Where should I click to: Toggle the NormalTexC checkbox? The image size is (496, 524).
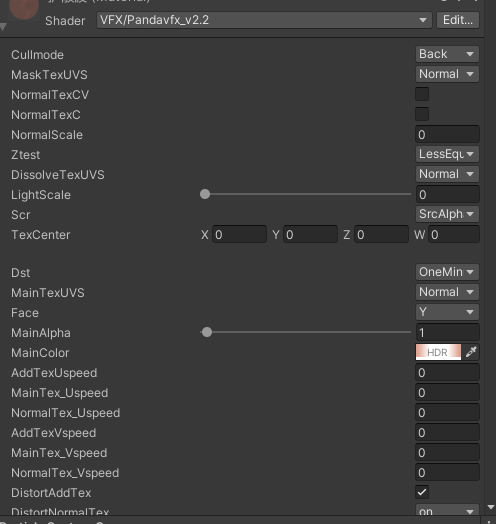tap(422, 114)
